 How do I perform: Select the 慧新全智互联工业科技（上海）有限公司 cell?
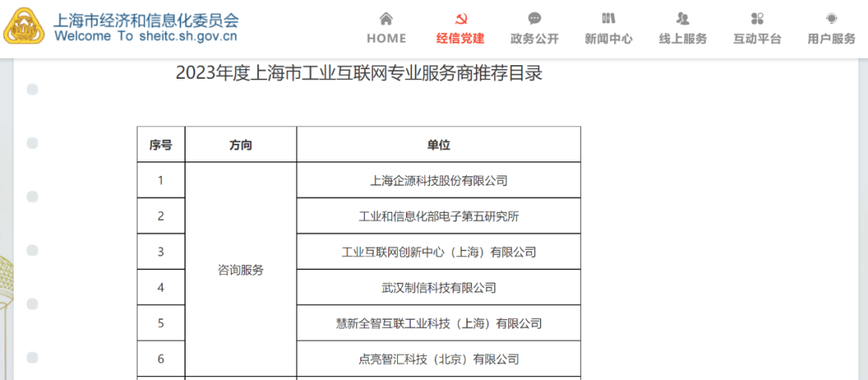tap(439, 323)
